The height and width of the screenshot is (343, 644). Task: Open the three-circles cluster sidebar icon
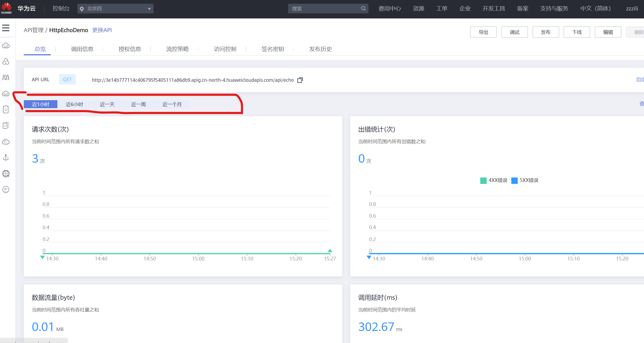[x=6, y=62]
